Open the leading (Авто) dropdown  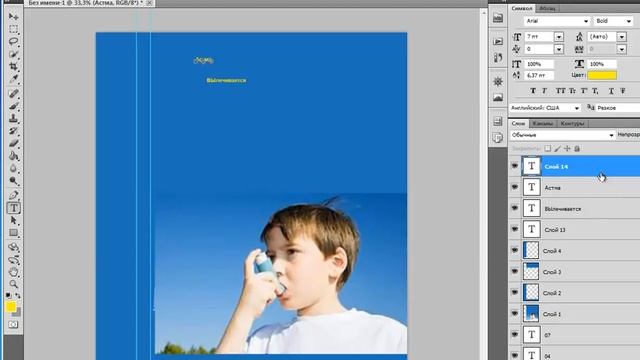(622, 37)
